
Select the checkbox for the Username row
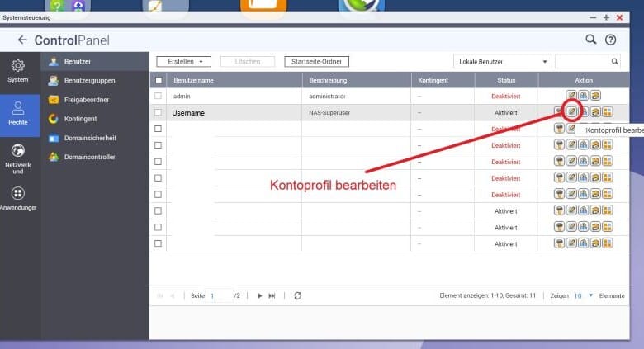point(159,112)
